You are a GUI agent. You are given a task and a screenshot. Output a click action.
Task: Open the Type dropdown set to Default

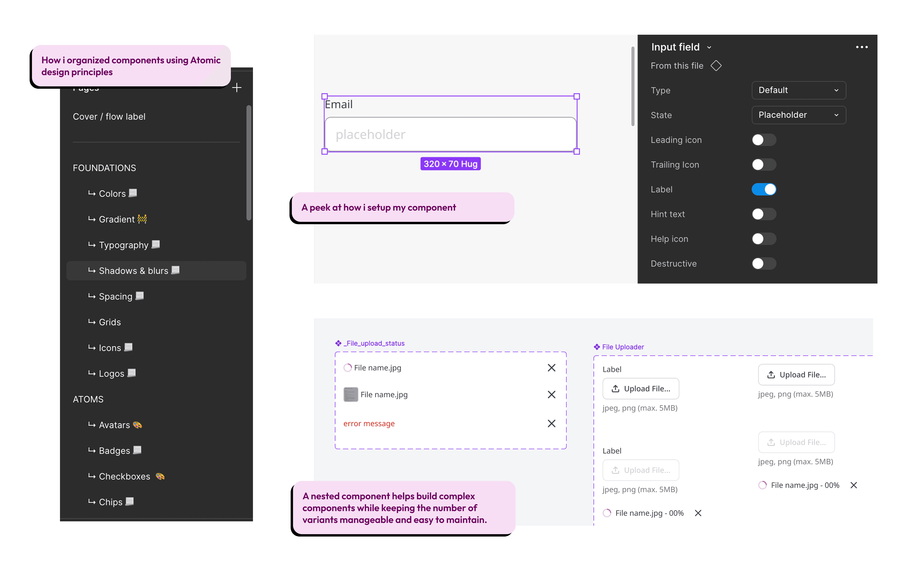798,90
